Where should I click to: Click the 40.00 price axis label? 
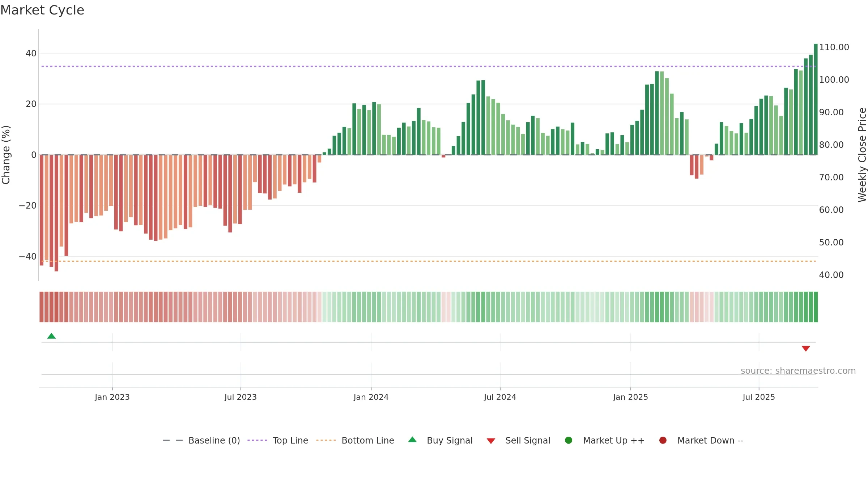[831, 275]
